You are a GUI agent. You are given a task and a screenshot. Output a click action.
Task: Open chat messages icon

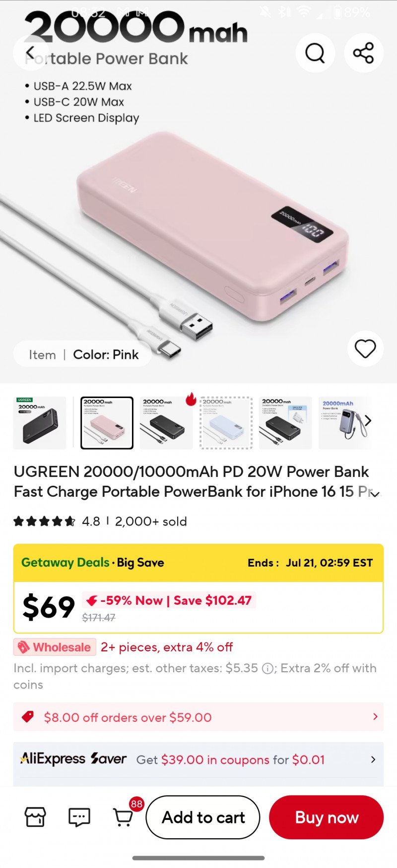(79, 817)
